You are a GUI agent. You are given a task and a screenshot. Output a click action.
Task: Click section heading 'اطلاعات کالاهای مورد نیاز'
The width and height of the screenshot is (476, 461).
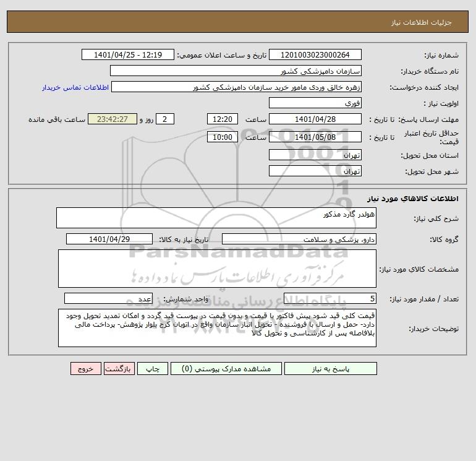(413, 199)
